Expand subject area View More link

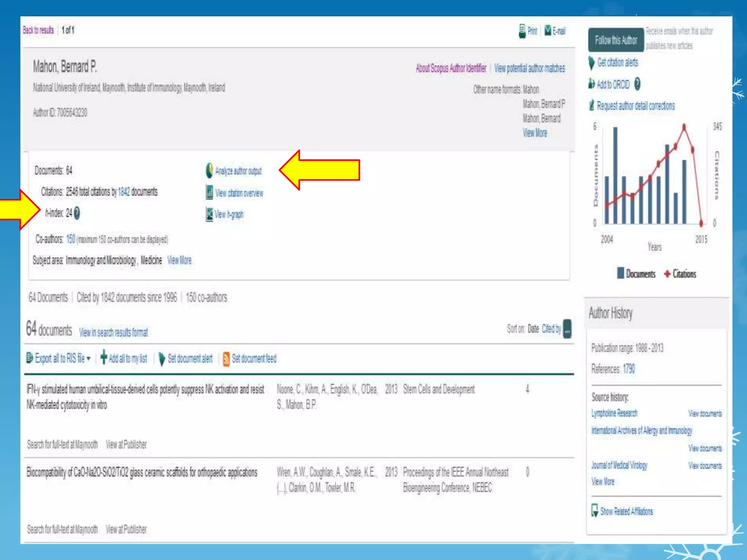click(x=179, y=260)
